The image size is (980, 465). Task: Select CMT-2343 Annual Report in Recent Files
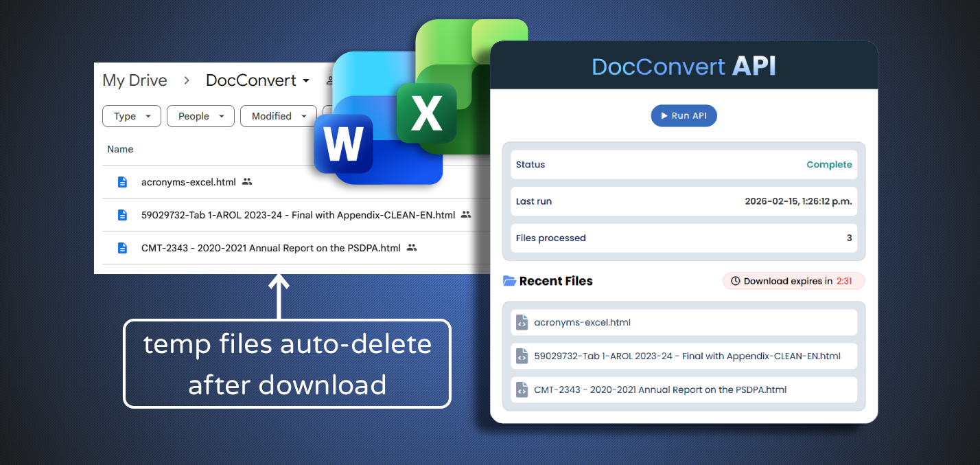tap(660, 389)
